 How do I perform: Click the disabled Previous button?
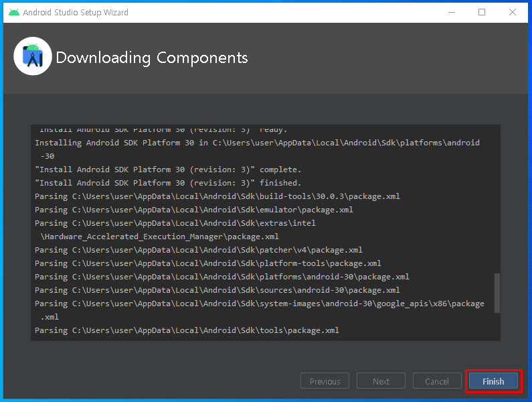point(325,381)
